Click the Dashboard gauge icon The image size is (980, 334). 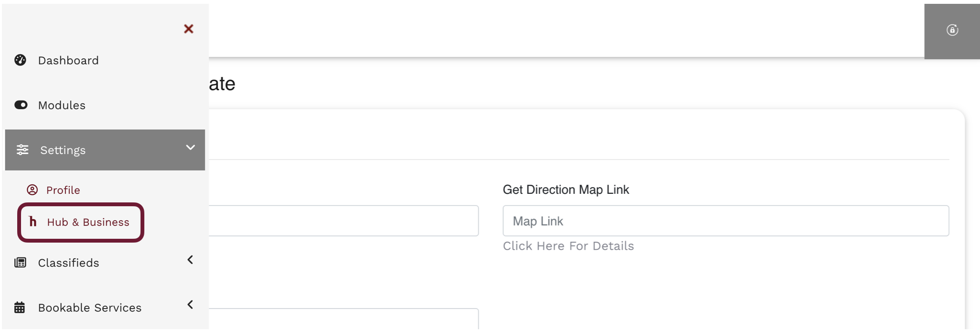(x=20, y=60)
